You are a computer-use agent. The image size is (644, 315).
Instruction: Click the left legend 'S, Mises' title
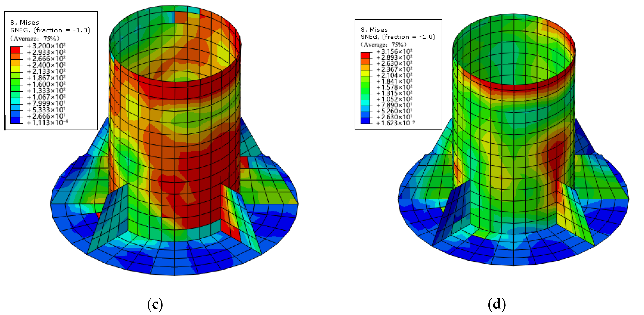click(25, 23)
